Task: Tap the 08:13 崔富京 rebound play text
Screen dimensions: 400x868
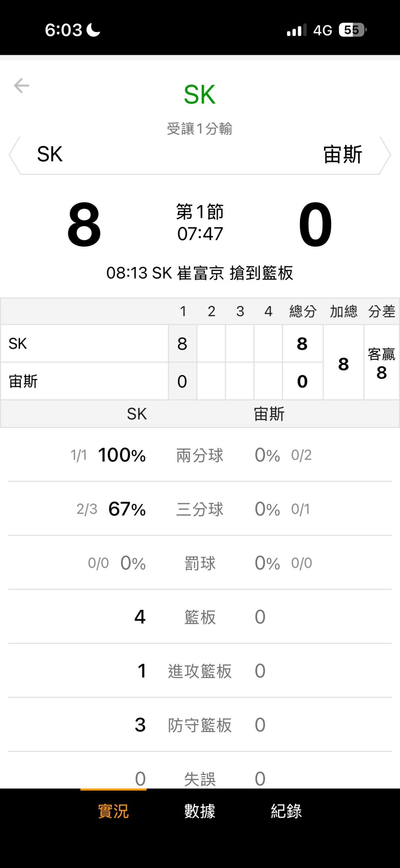Action: tap(200, 273)
